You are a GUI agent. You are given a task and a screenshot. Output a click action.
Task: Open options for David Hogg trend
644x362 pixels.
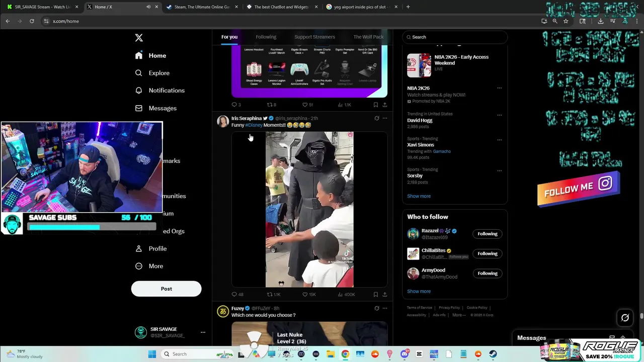[500, 115]
